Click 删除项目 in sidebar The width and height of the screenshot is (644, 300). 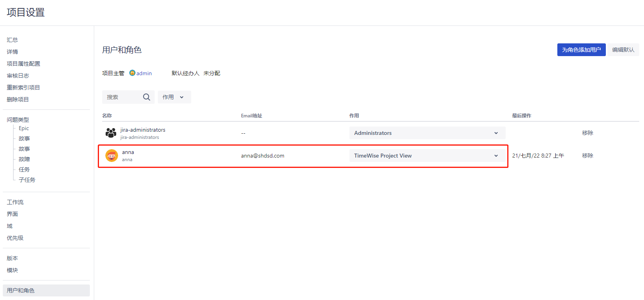click(x=18, y=99)
